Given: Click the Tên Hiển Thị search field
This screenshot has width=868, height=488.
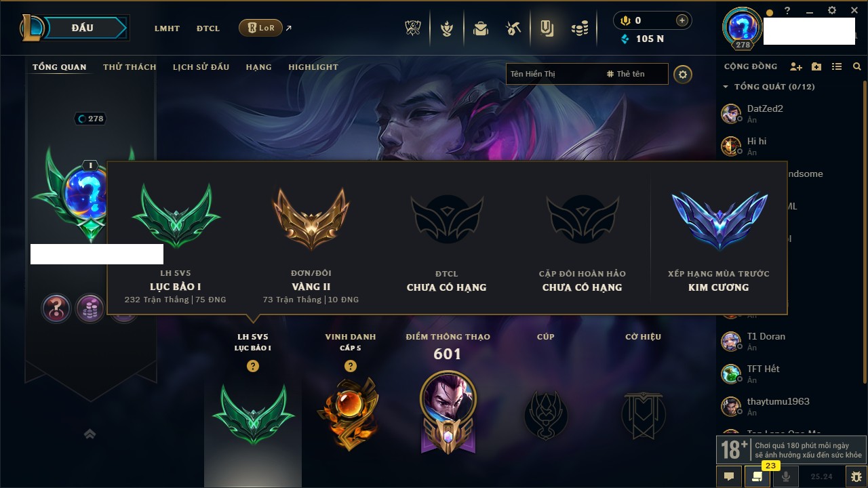Looking at the screenshot, I should point(555,74).
